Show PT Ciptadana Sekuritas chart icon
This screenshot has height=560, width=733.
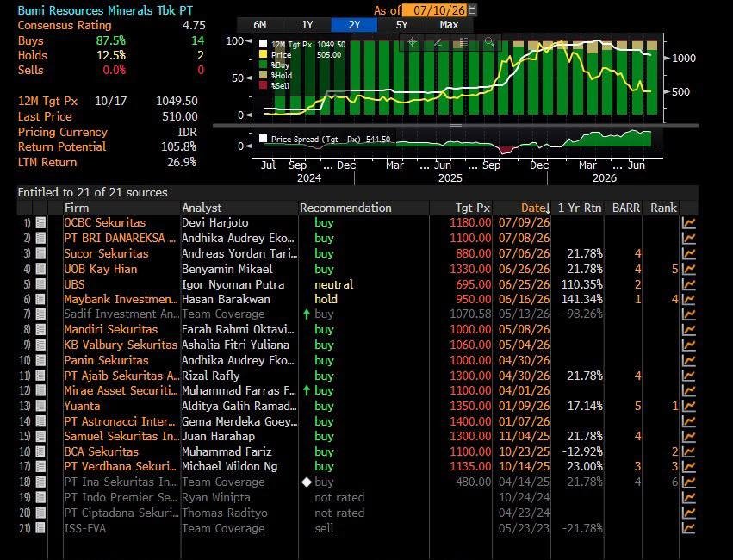[x=688, y=513]
